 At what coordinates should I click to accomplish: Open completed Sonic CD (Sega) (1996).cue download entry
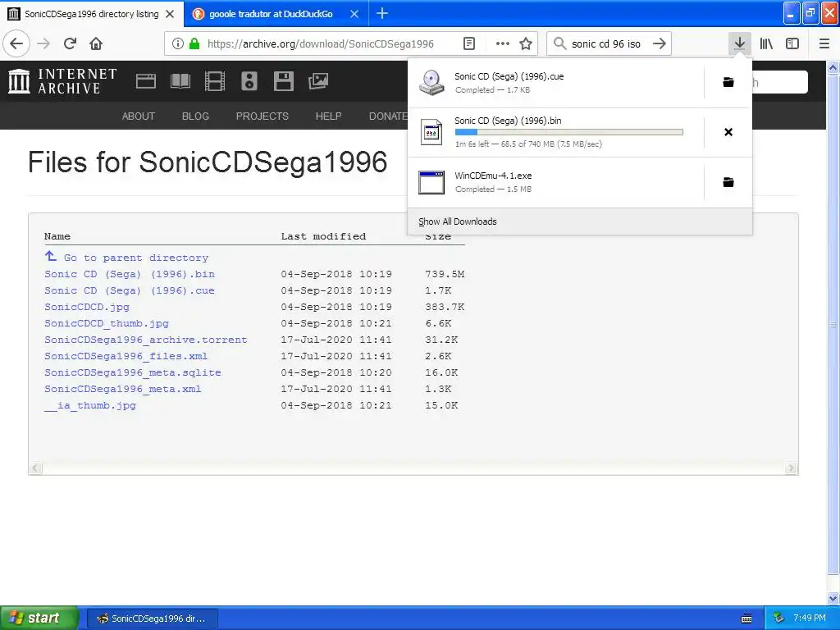[556, 83]
